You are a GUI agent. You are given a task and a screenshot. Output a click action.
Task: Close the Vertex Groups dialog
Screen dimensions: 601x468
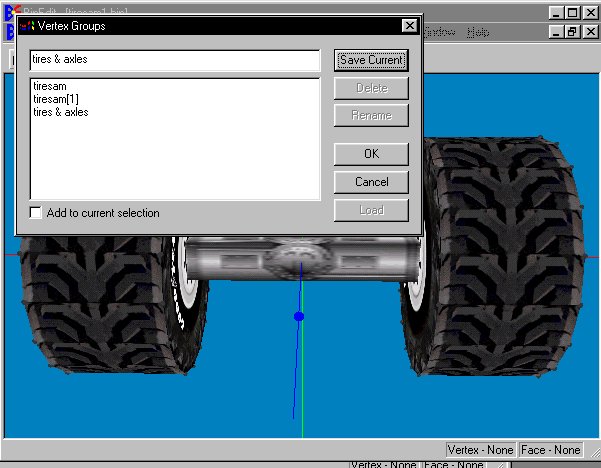pos(408,26)
